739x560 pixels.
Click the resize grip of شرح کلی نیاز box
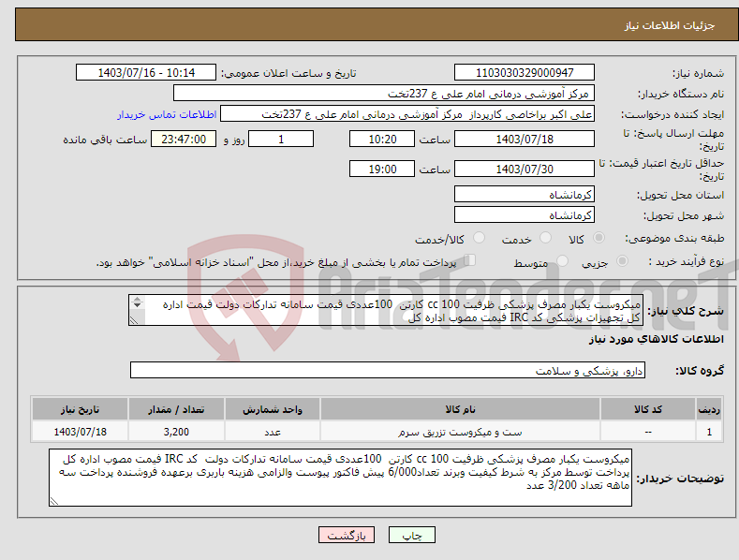[x=134, y=320]
